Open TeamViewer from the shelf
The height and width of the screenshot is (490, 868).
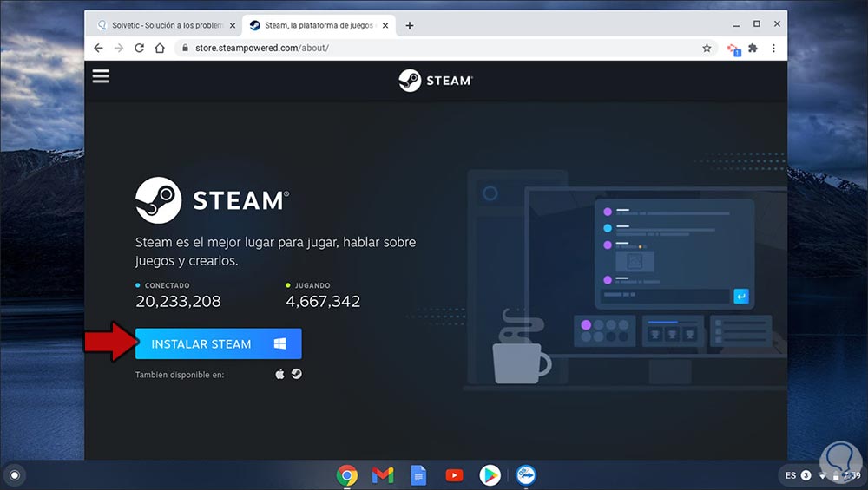coord(526,475)
